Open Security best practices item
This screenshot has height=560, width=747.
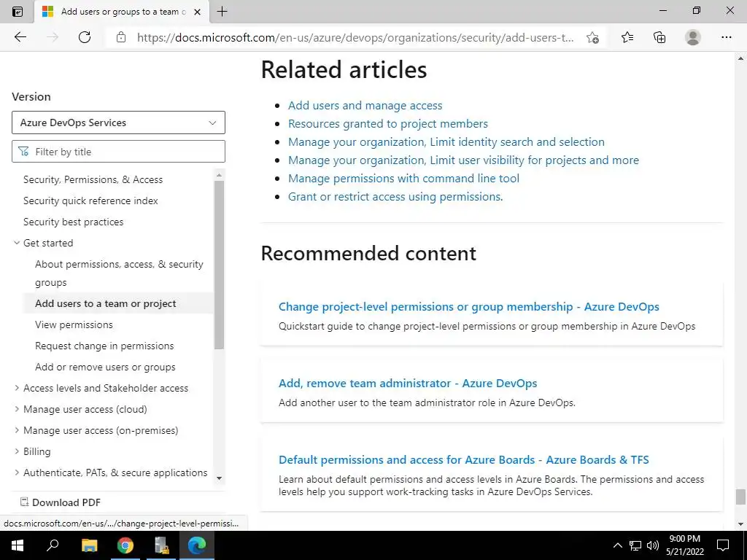(74, 222)
